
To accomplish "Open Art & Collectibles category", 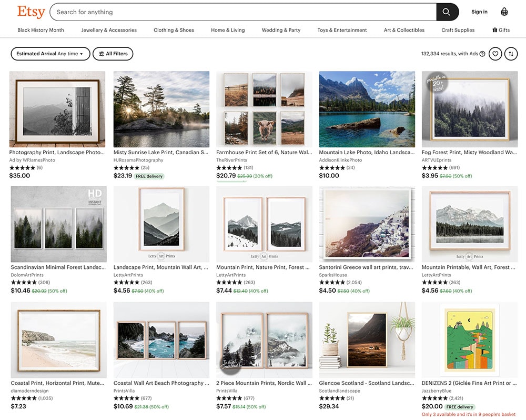I will click(404, 30).
